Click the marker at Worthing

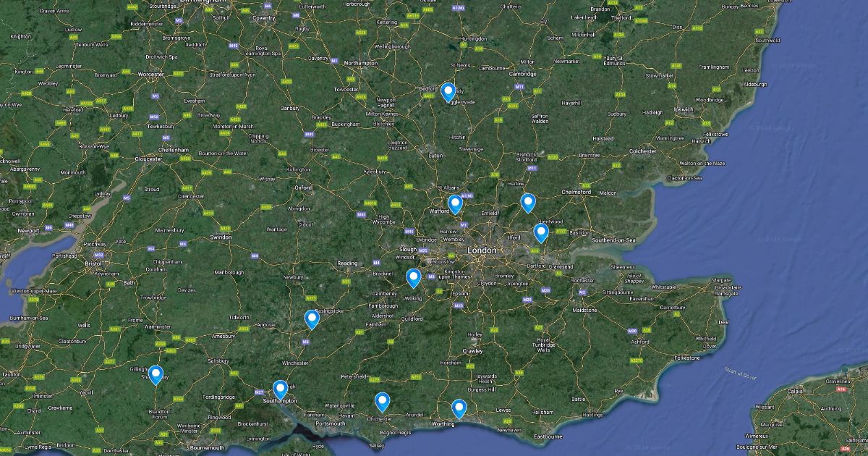(459, 409)
